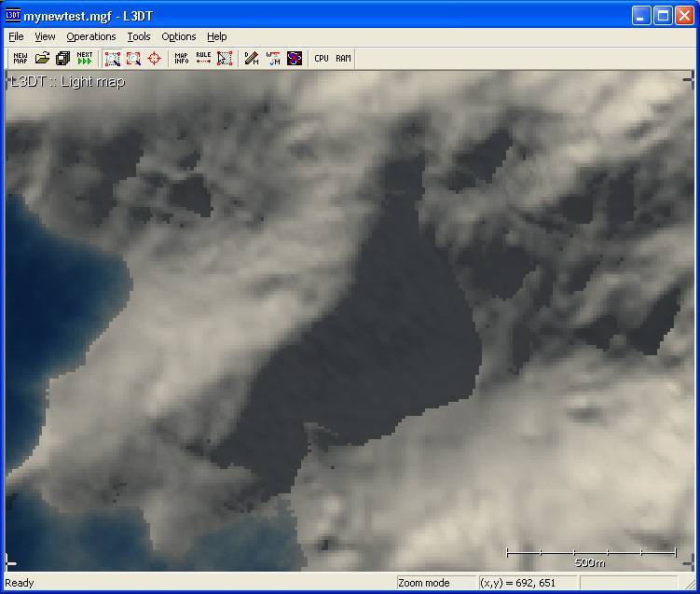This screenshot has height=594, width=700.
Task: Activate the Rule measurement tool
Action: point(203,58)
